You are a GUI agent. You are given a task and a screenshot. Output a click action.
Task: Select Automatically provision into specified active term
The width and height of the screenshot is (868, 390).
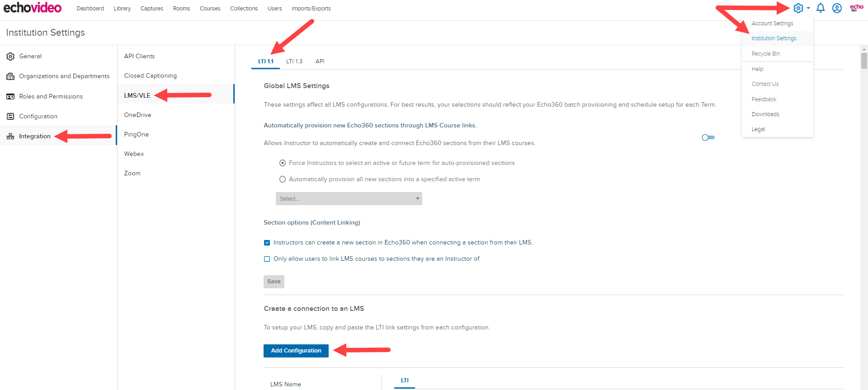[x=283, y=179]
